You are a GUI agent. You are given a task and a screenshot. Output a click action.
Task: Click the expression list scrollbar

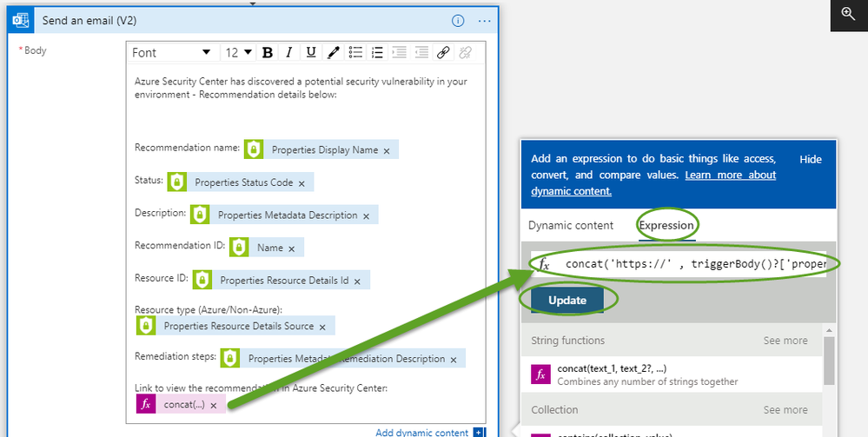point(829,360)
